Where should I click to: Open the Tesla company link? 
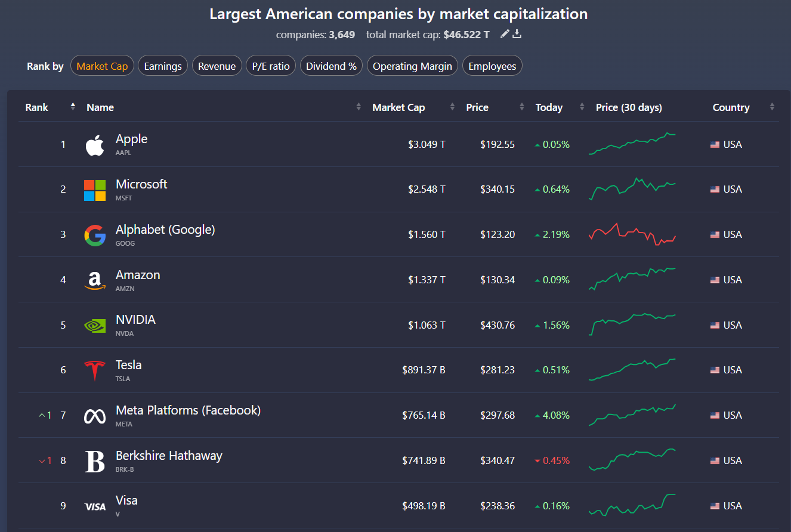128,365
